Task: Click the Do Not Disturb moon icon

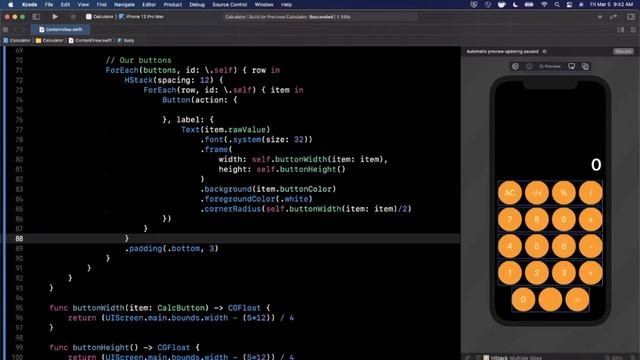Action: coord(515,4)
